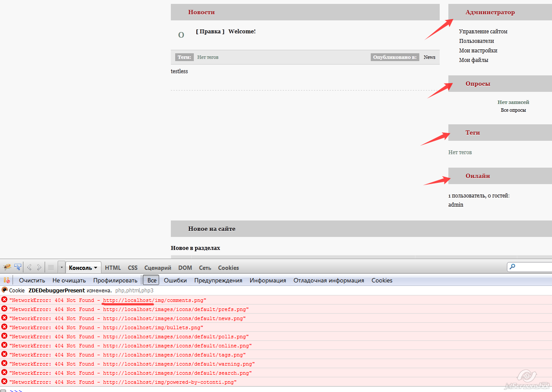Enable the 'Ошибки' filter in console
Screen dimensions: 552x392
175,280
